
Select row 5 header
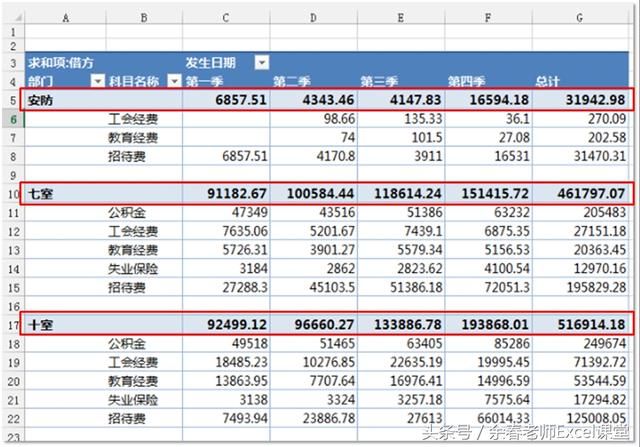13,100
